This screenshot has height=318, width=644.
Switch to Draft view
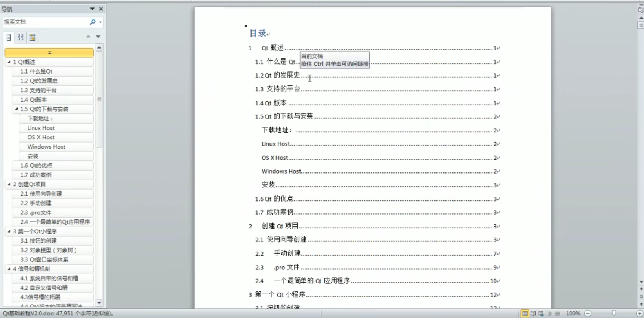558,314
